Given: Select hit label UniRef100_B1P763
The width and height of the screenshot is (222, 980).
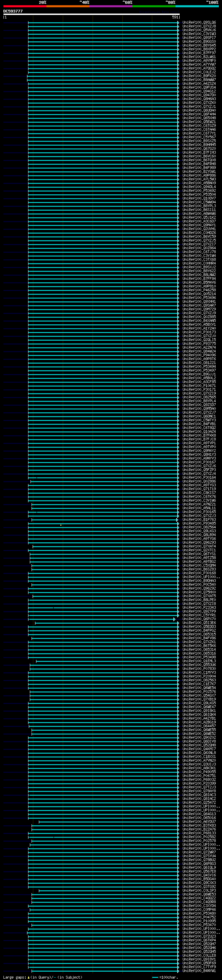Looking at the screenshot, I should (x=199, y=519).
